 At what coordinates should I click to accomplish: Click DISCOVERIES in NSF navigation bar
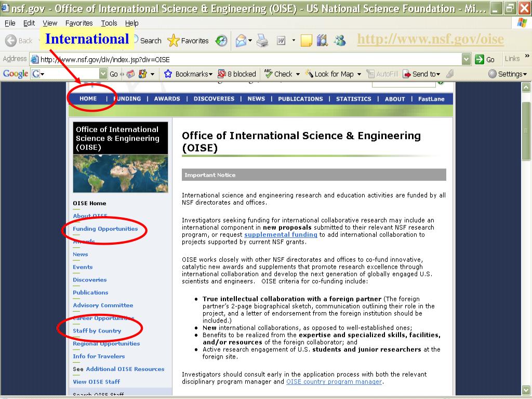tap(214, 99)
